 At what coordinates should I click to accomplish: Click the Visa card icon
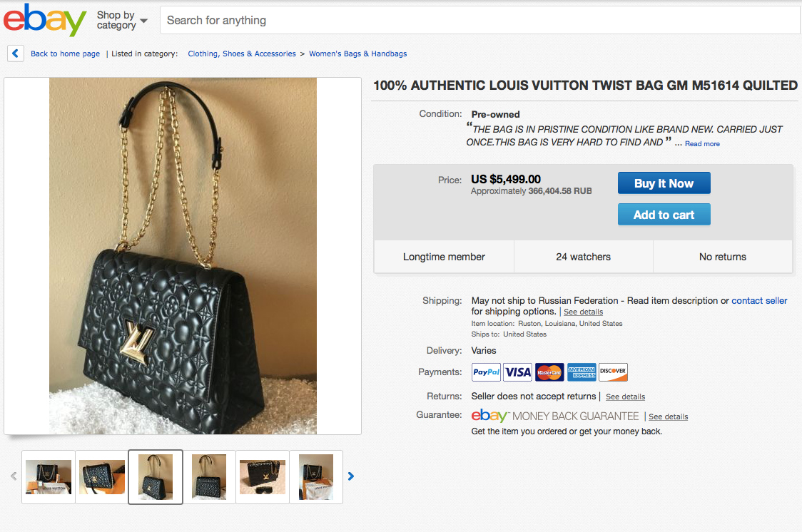[x=517, y=372]
